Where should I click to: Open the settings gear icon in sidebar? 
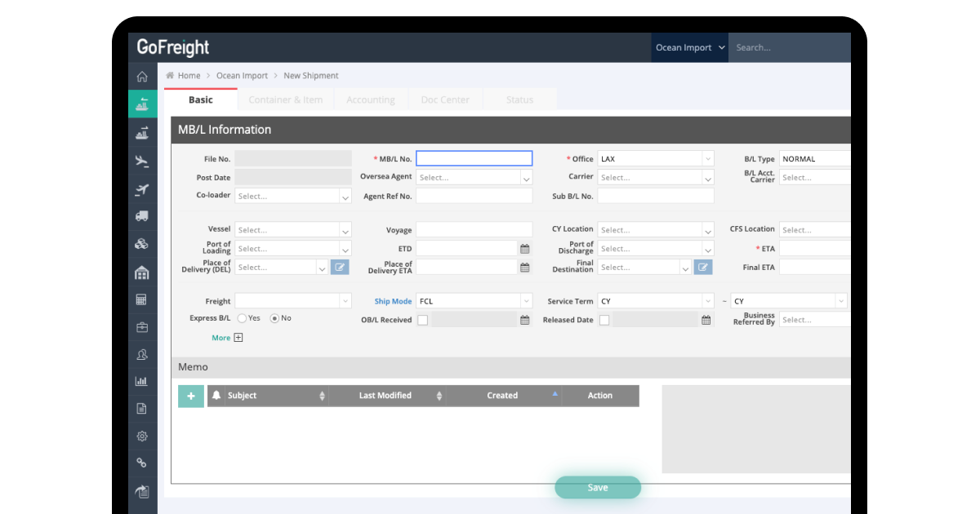pos(142,436)
